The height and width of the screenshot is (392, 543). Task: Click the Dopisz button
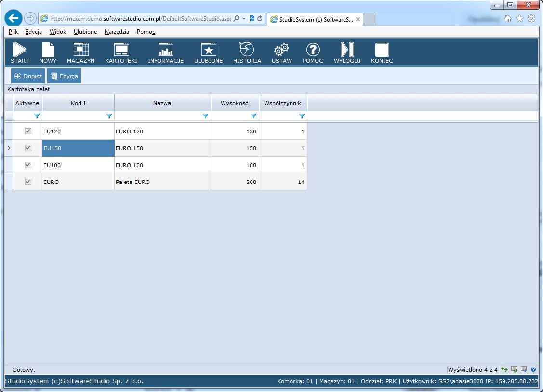click(28, 76)
